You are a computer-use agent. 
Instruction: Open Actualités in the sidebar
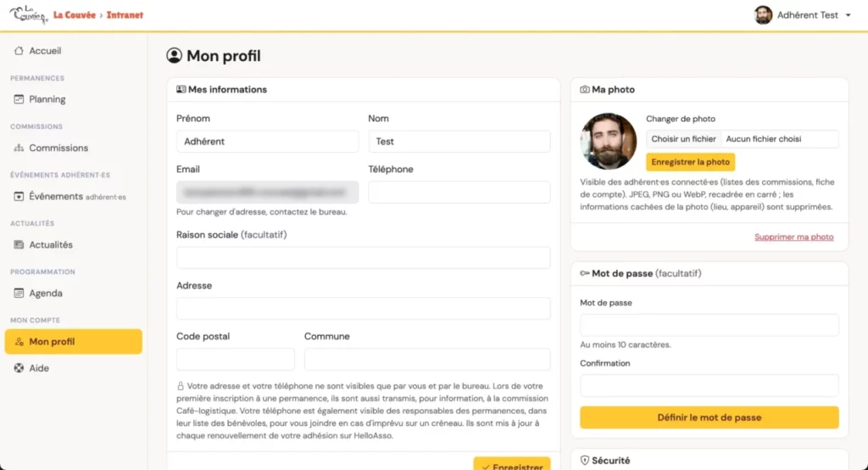pyautogui.click(x=73, y=244)
